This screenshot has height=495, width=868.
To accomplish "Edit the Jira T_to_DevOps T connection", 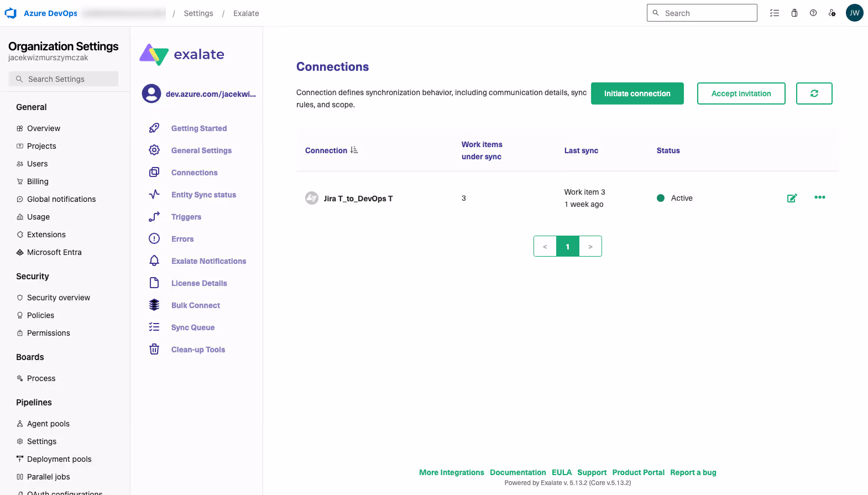I will click(792, 198).
